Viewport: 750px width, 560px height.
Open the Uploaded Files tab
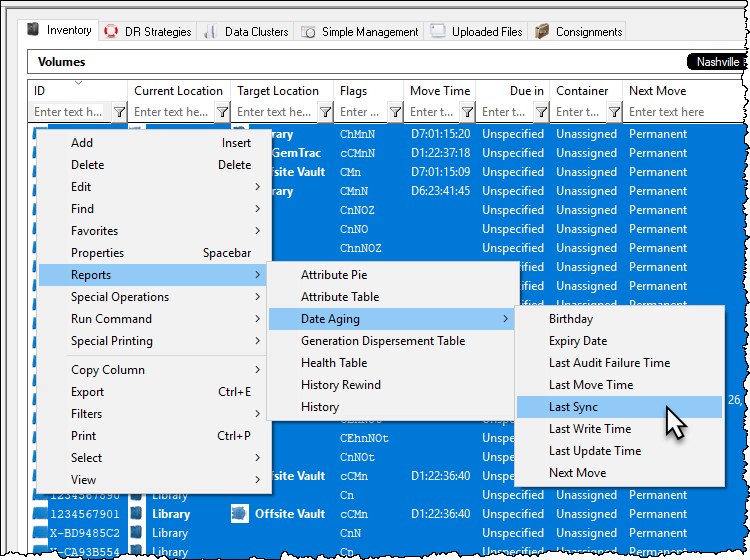coord(476,32)
